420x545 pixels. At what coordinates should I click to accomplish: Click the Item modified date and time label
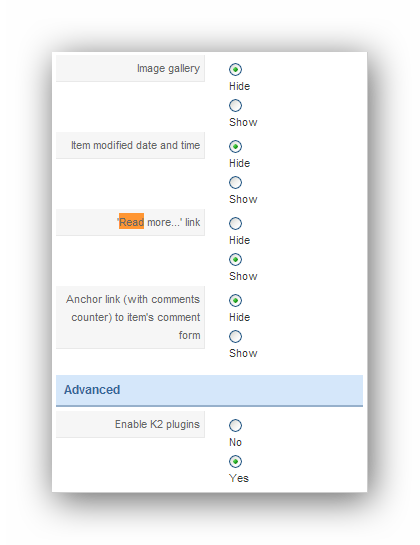[x=136, y=145]
